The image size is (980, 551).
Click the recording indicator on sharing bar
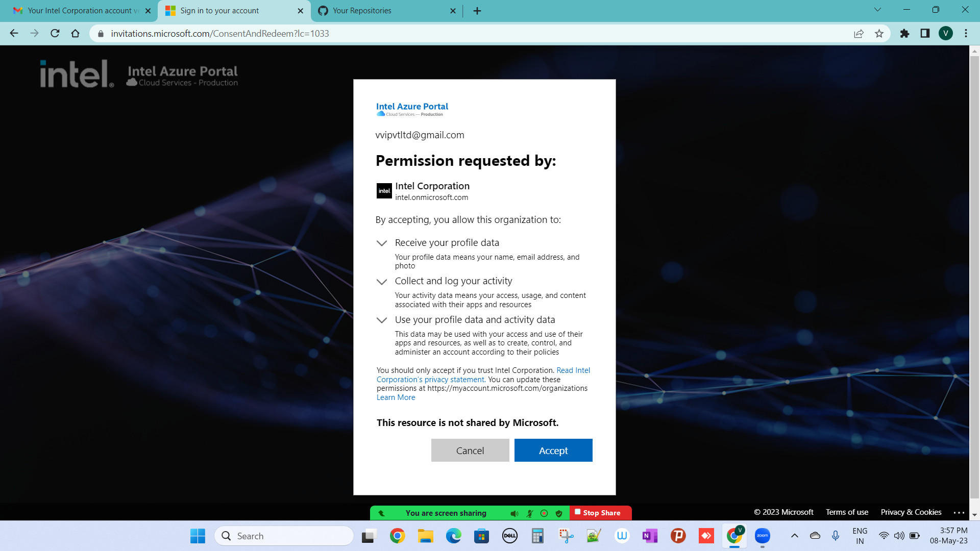(544, 513)
